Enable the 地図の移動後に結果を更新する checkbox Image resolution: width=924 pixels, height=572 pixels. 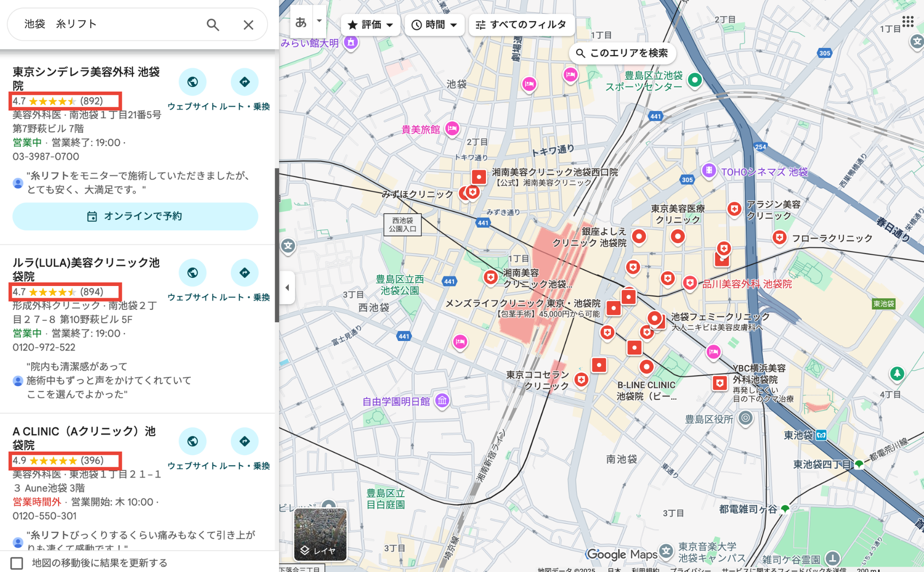click(17, 563)
